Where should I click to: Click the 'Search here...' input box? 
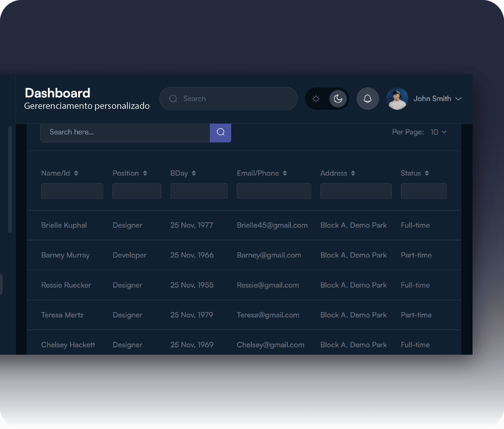click(x=125, y=132)
